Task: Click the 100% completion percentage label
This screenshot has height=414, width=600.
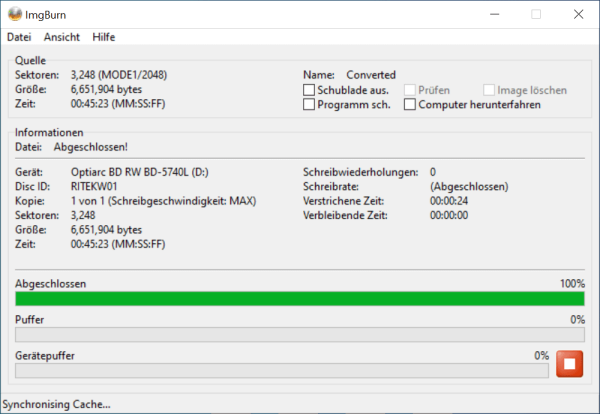Action: click(x=572, y=284)
